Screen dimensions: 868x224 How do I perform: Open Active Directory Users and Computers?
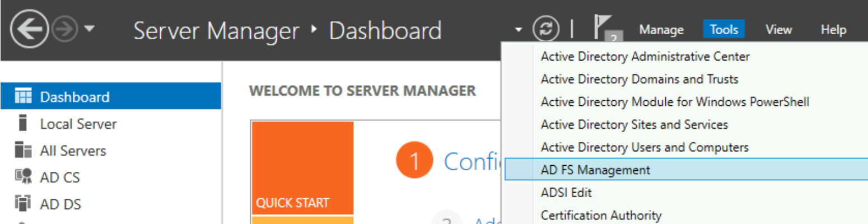coord(687,147)
